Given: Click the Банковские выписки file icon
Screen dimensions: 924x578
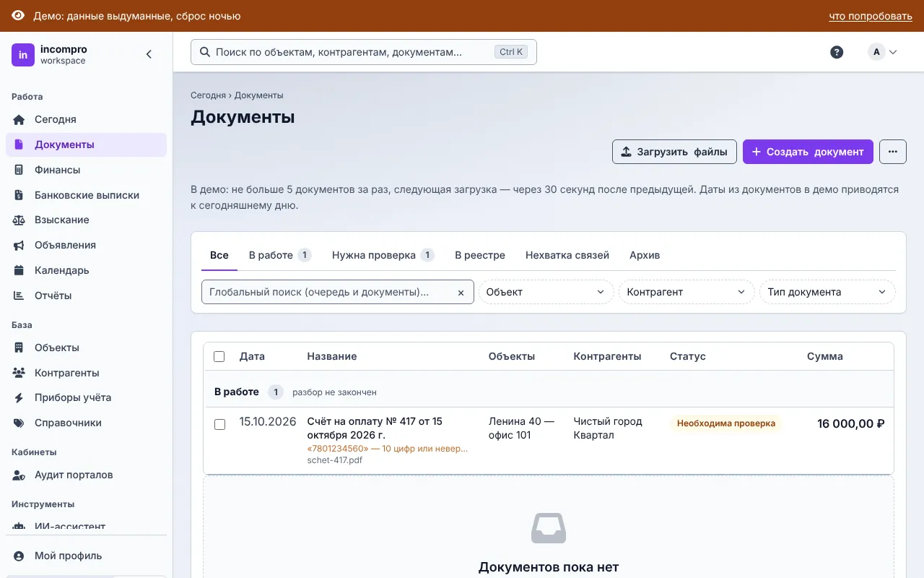Looking at the screenshot, I should pos(19,195).
